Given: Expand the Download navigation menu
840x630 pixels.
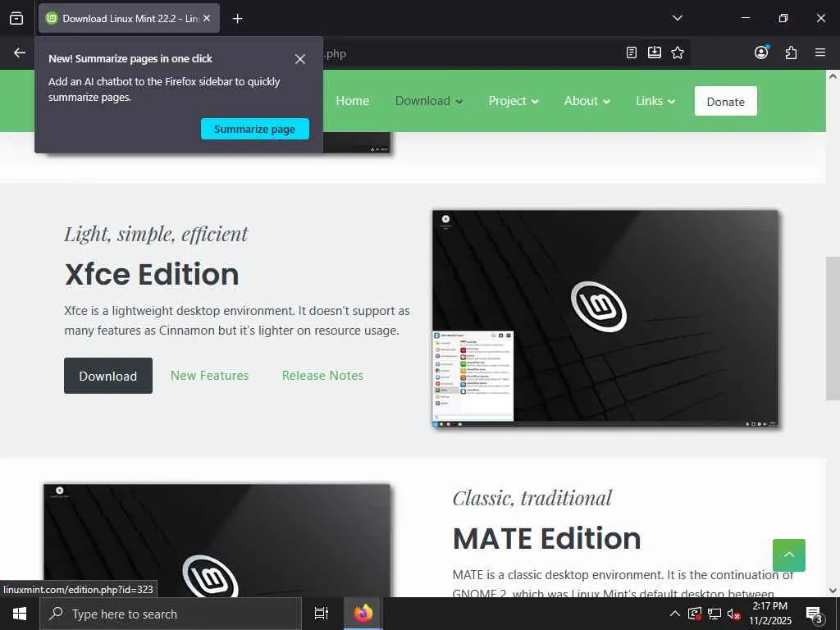Looking at the screenshot, I should (x=428, y=101).
